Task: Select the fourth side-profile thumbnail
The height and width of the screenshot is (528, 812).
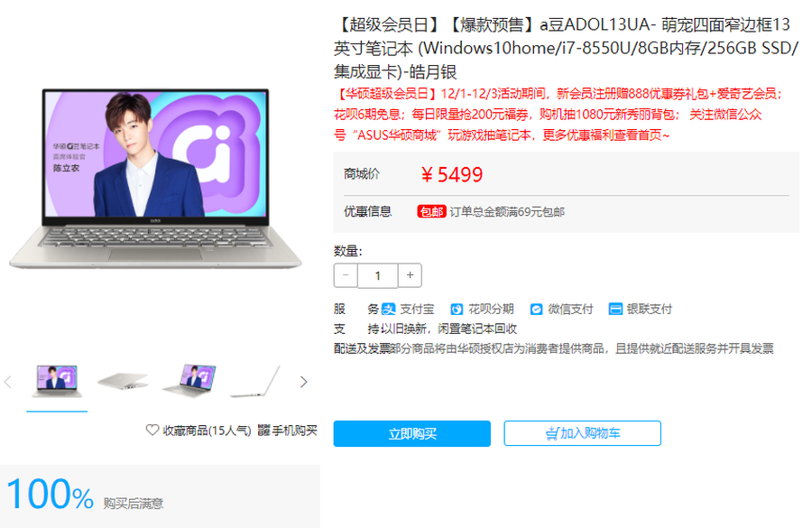Action: click(255, 382)
